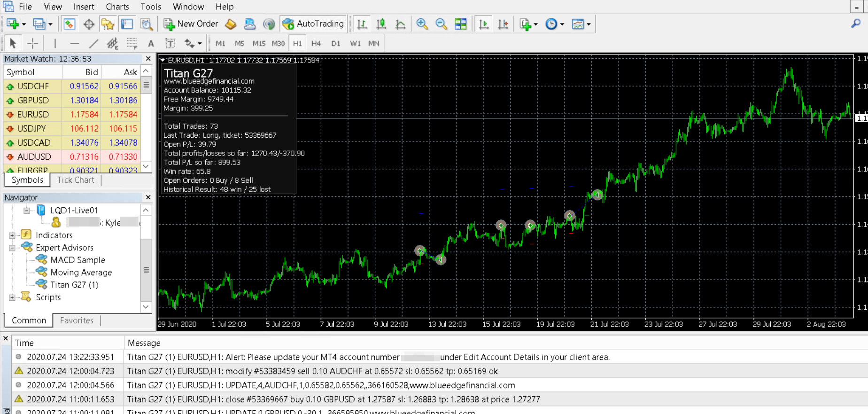Zoom in the chart

click(x=422, y=24)
